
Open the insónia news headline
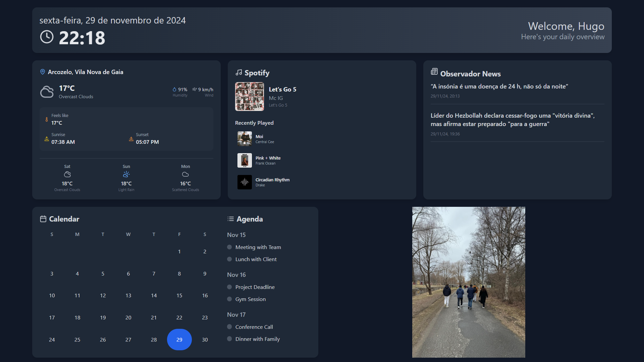pos(499,86)
